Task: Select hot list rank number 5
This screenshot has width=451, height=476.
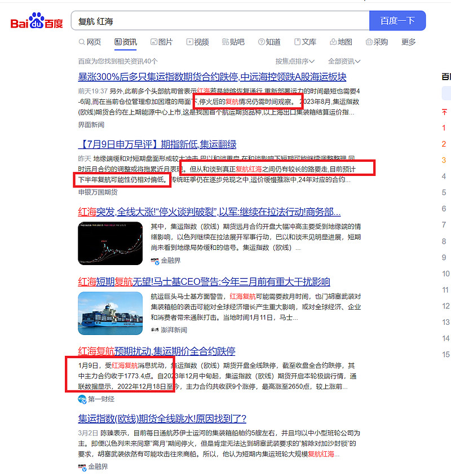Action: (444, 192)
